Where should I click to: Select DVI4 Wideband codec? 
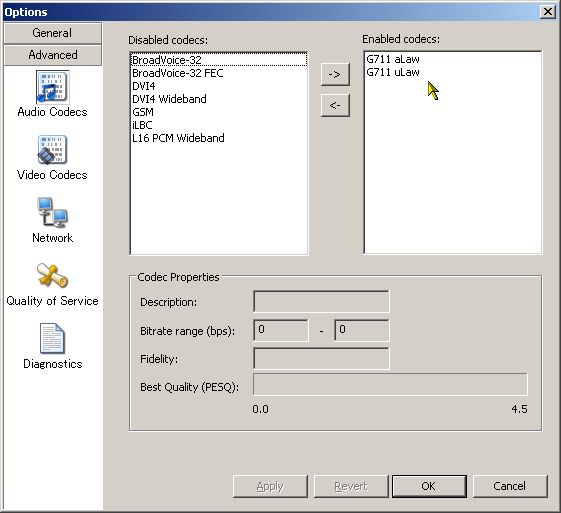219,99
